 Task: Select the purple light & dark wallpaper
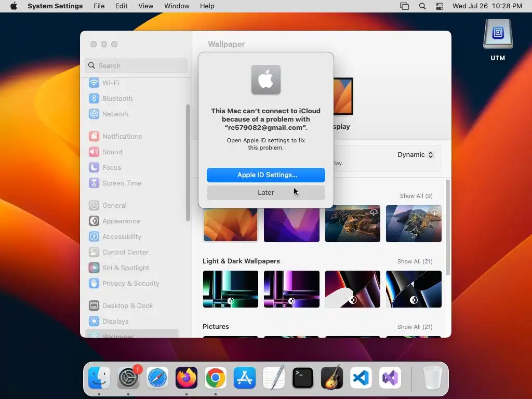click(291, 289)
